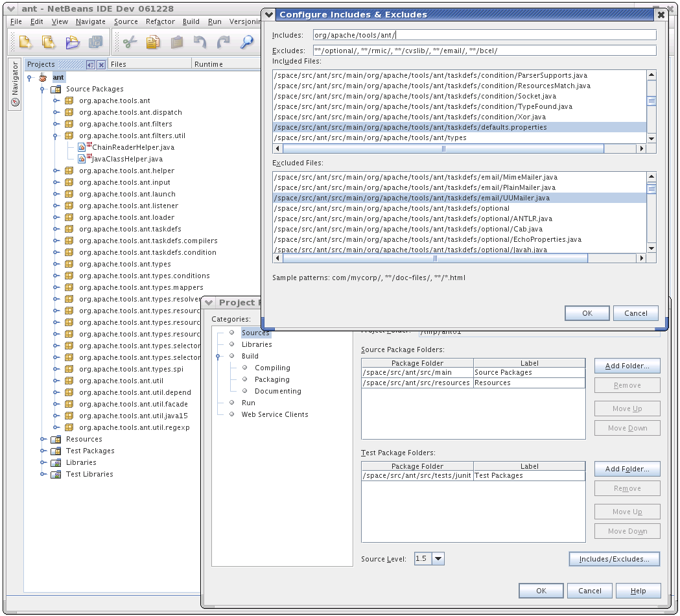Open the File menu
Viewport: 680px width, 616px height.
(16, 21)
